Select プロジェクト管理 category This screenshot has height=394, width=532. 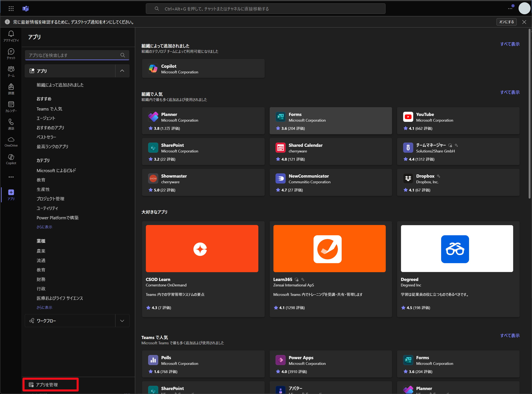50,199
